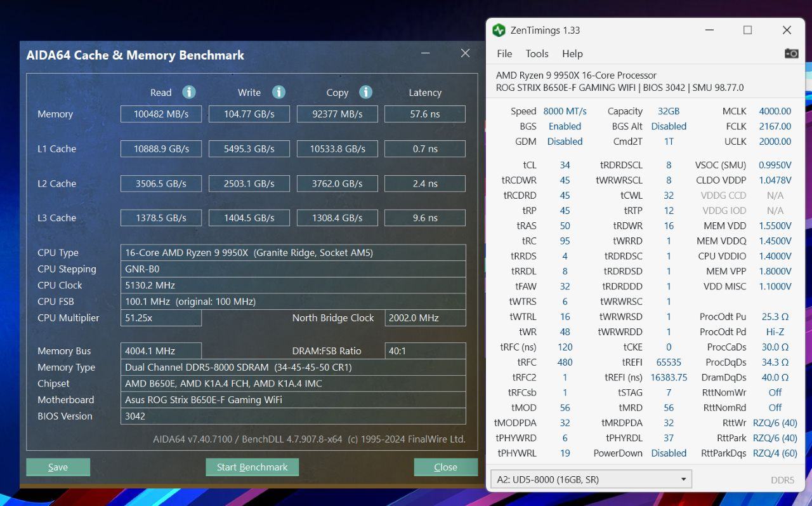Click the Memory Write value 104.77 GB/s
812x506 pixels.
point(249,114)
